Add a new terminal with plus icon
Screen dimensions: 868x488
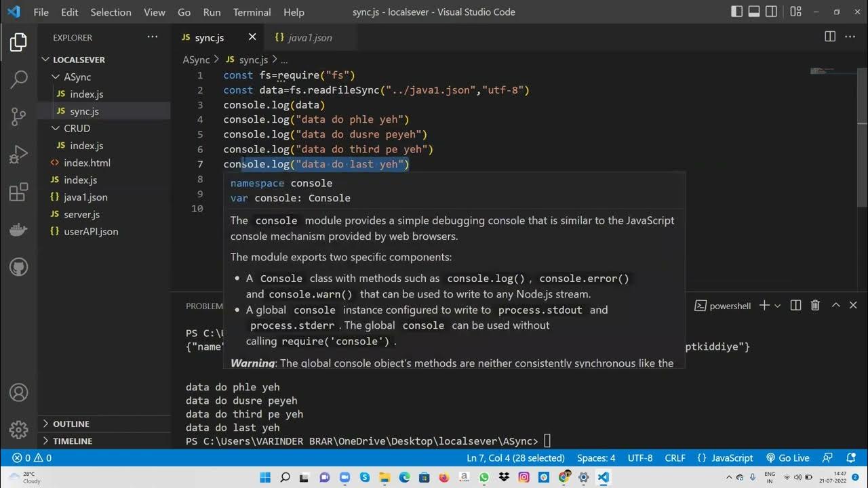[x=764, y=306]
